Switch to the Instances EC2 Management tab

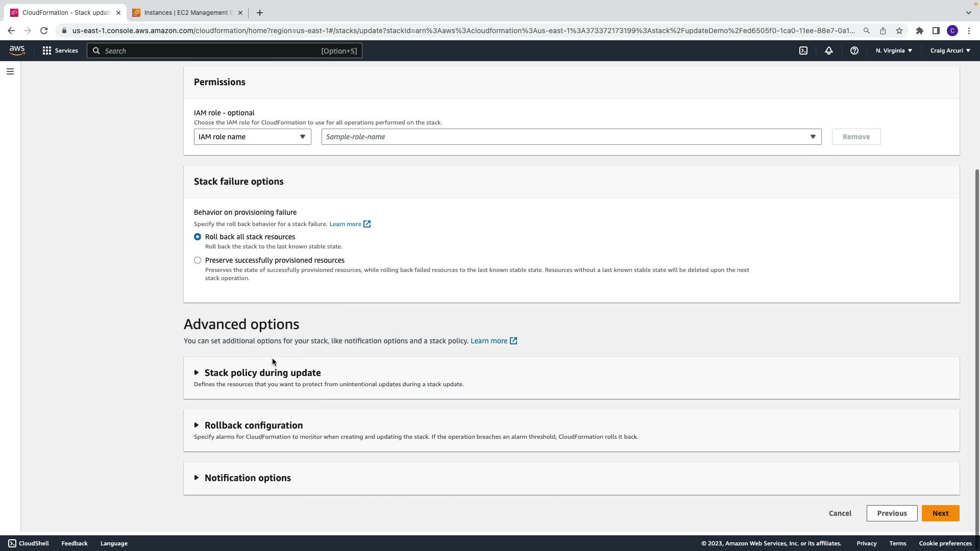pyautogui.click(x=187, y=13)
